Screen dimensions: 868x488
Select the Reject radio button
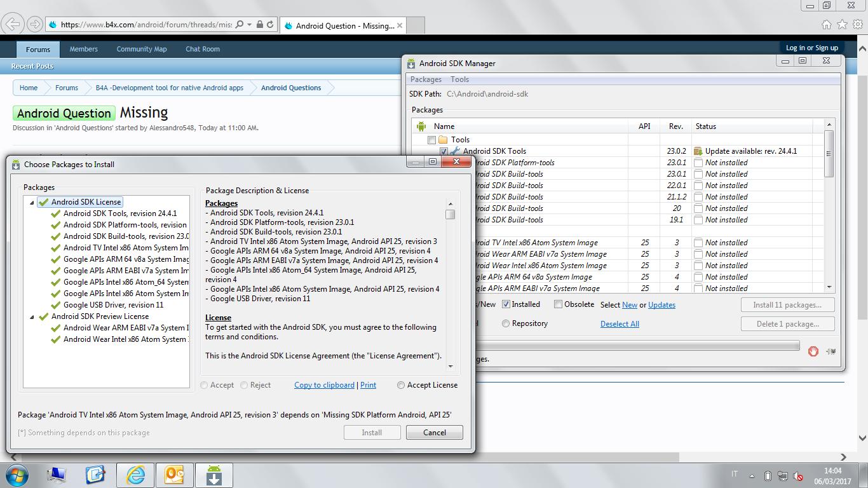(245, 385)
